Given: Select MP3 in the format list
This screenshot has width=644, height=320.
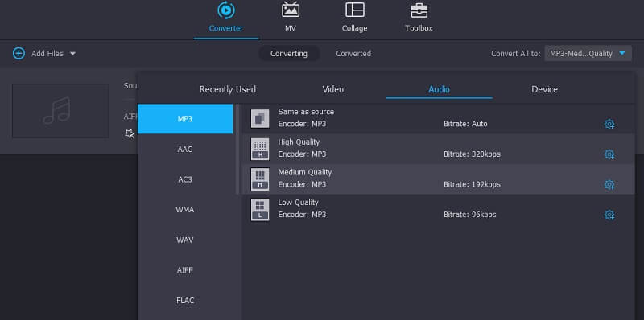Looking at the screenshot, I should tap(185, 119).
